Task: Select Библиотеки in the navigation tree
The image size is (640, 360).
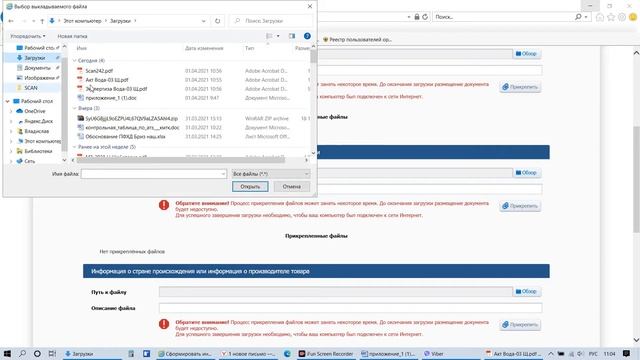Action: tap(38, 151)
